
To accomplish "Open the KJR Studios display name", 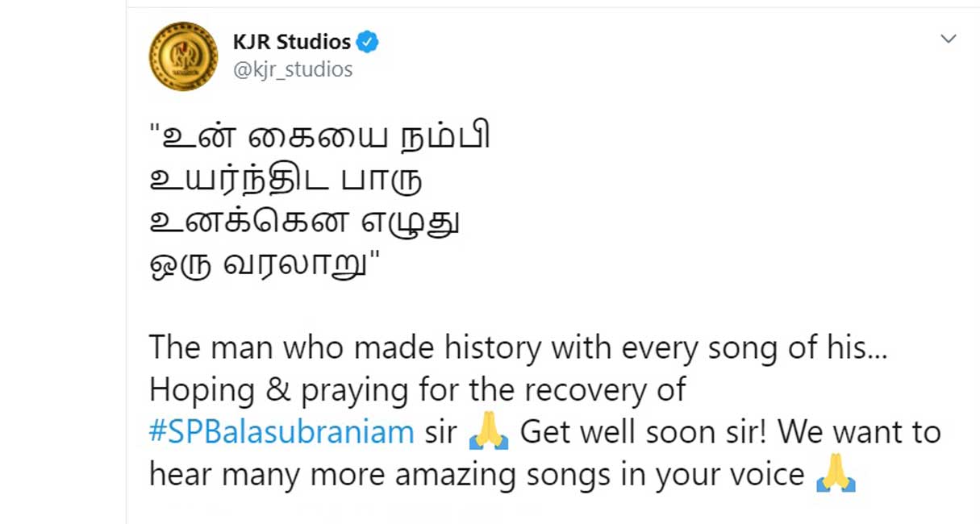I will [x=292, y=41].
